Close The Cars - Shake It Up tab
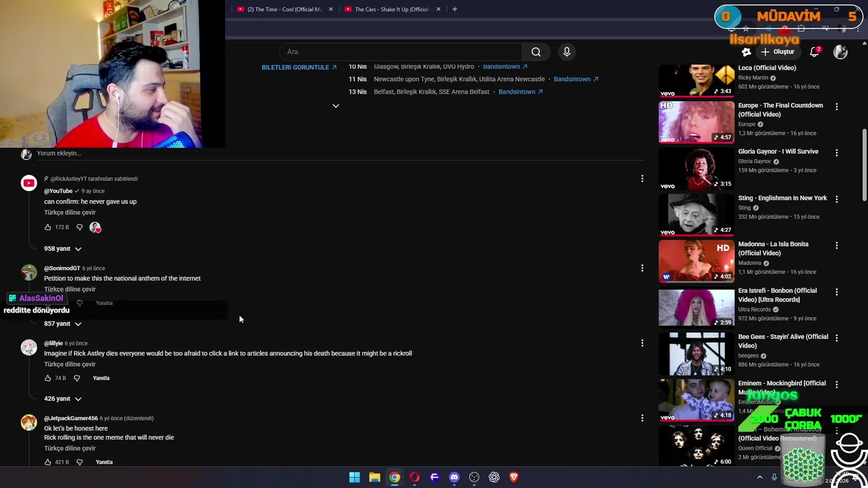The image size is (868, 488). (438, 9)
